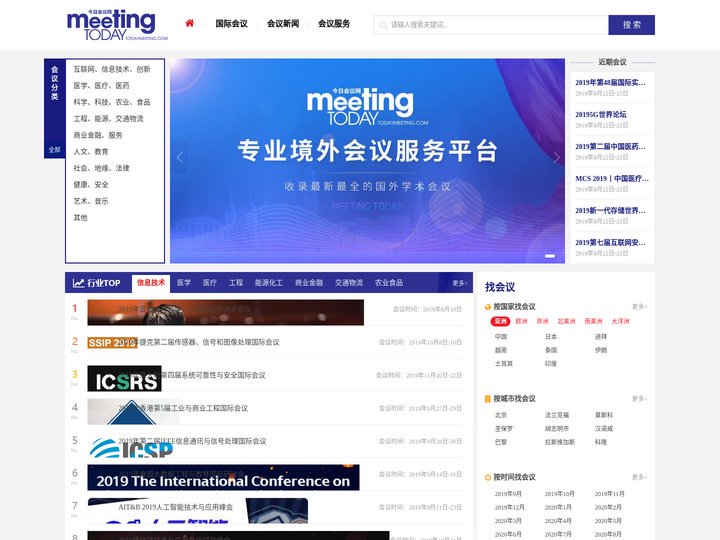The width and height of the screenshot is (720, 540).
Task: Open recent meeting 2019年第48届国际实…
Action: tap(610, 83)
